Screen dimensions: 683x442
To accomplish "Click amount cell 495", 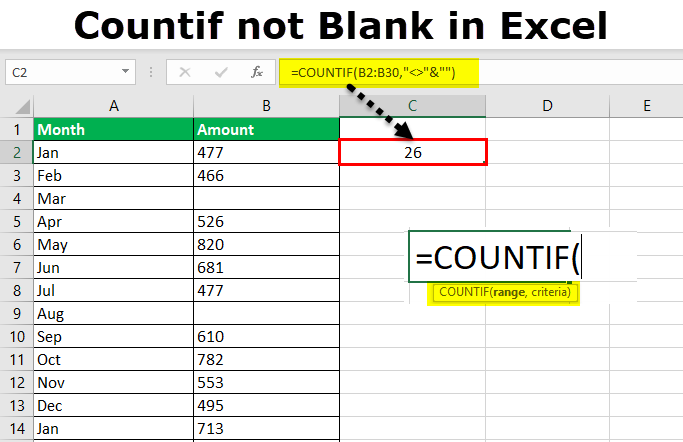I will pos(267,406).
